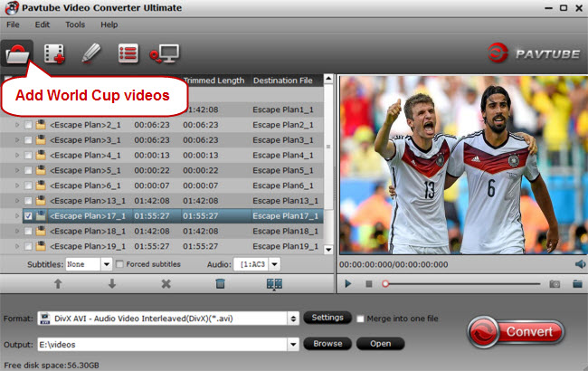This screenshot has width=588, height=371.
Task: Open the pencil Edit tool
Action: pos(91,52)
